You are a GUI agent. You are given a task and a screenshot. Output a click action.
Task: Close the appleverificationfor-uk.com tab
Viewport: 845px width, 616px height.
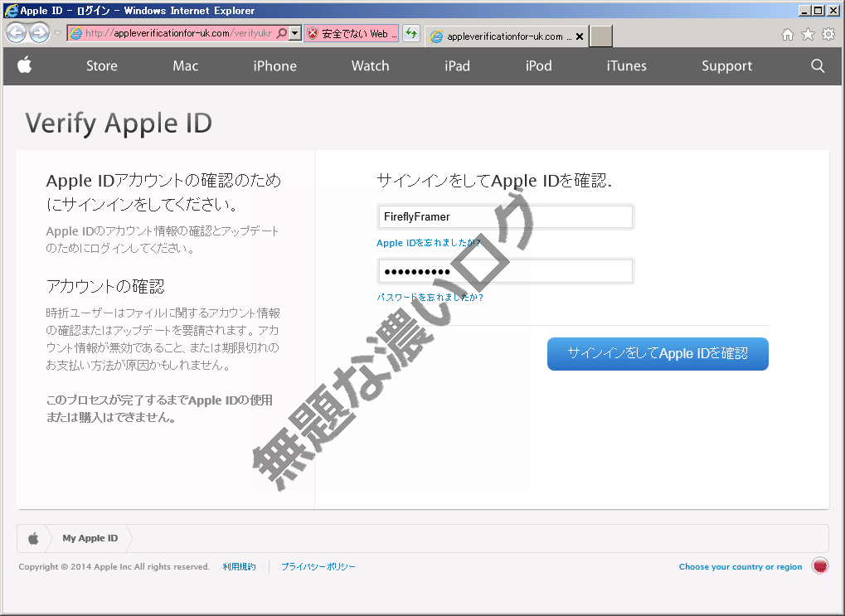click(x=580, y=36)
